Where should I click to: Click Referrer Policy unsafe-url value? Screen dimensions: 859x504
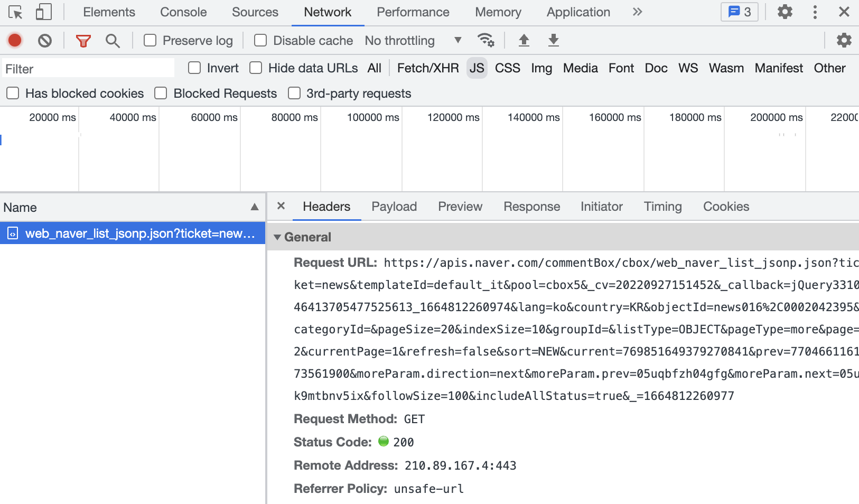(x=428, y=489)
